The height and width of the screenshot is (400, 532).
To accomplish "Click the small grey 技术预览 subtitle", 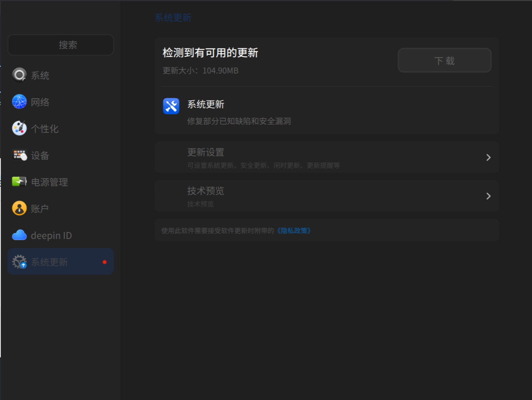I will pos(201,204).
